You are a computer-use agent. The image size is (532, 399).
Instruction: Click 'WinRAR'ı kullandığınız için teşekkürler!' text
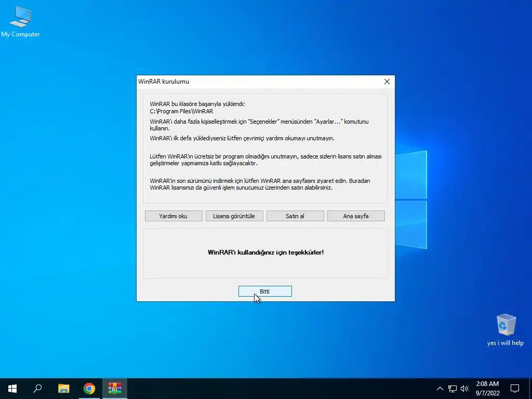coord(265,252)
